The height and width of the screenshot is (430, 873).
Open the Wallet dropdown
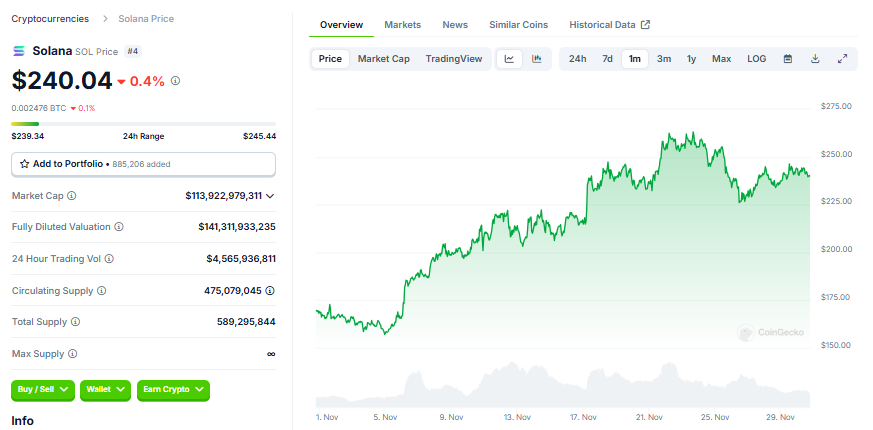click(x=105, y=390)
